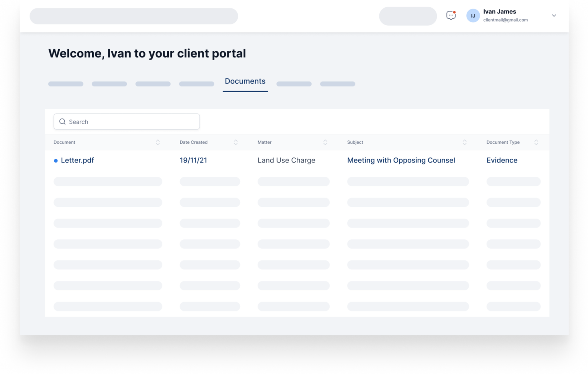Sort by Document column arrows

pyautogui.click(x=158, y=142)
